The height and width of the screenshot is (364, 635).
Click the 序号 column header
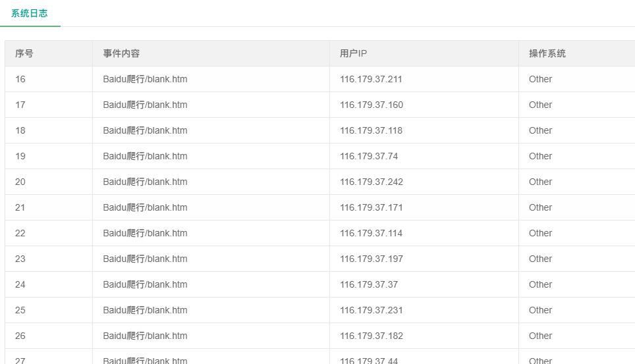[24, 53]
